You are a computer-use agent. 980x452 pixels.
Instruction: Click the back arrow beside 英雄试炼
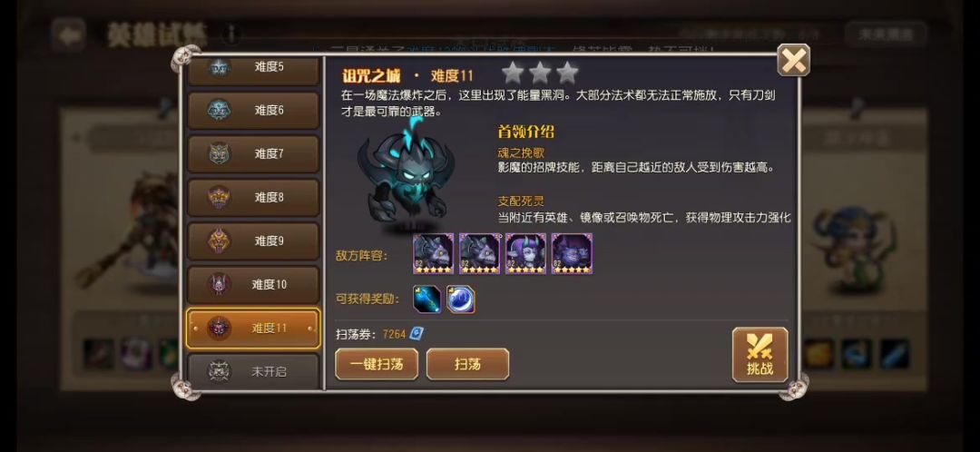[69, 34]
